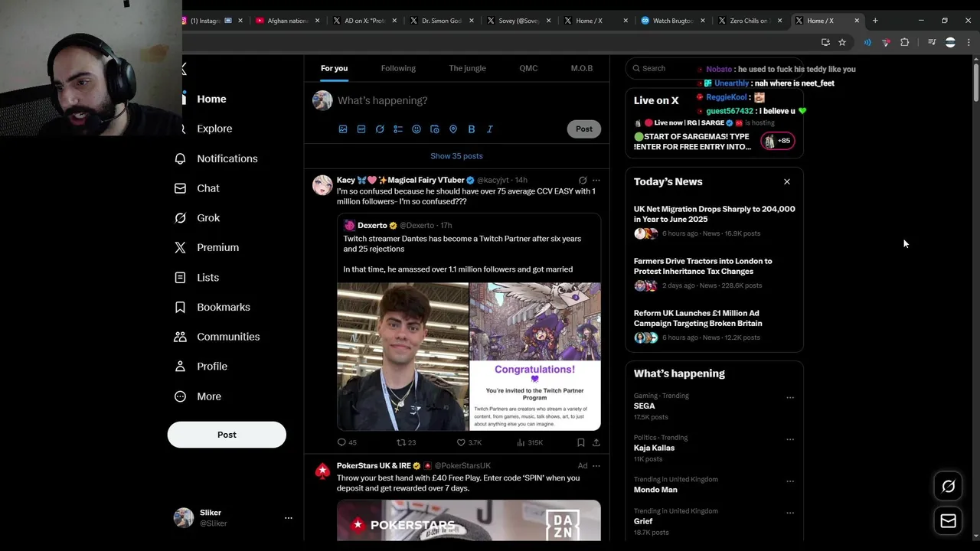Open floating messages button at bottom right
This screenshot has height=551, width=980.
(x=948, y=521)
